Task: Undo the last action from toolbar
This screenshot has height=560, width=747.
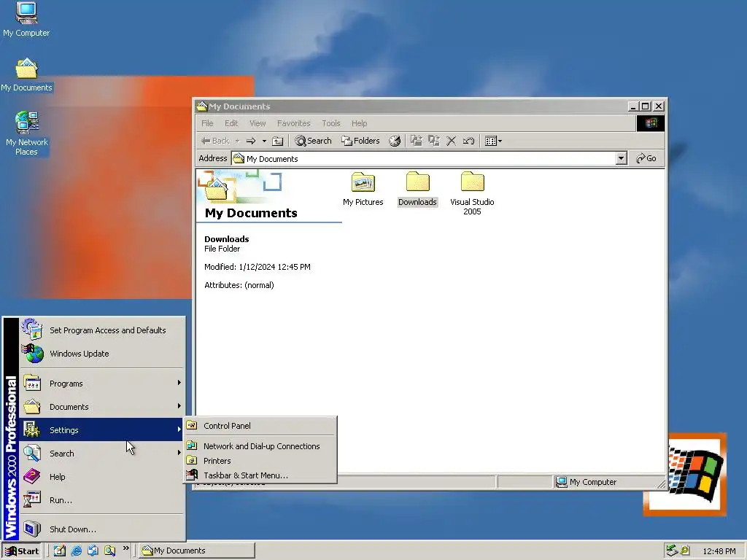Action: [468, 141]
